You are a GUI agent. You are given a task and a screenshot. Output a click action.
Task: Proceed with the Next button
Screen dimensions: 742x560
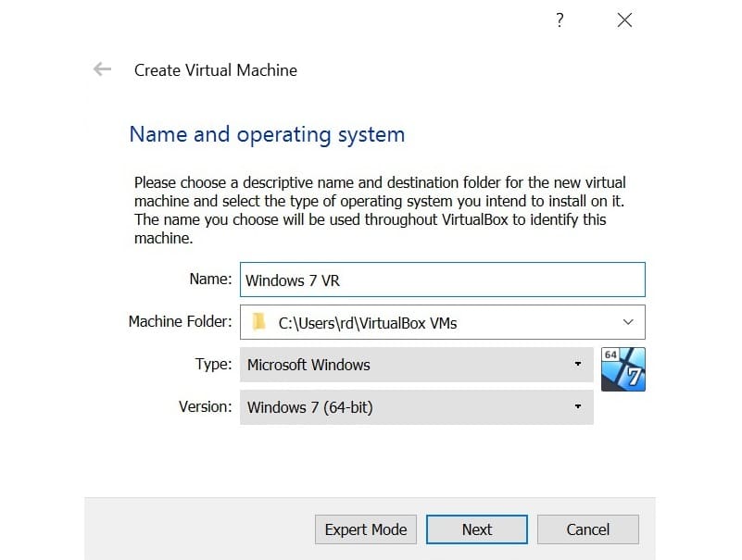coord(477,529)
